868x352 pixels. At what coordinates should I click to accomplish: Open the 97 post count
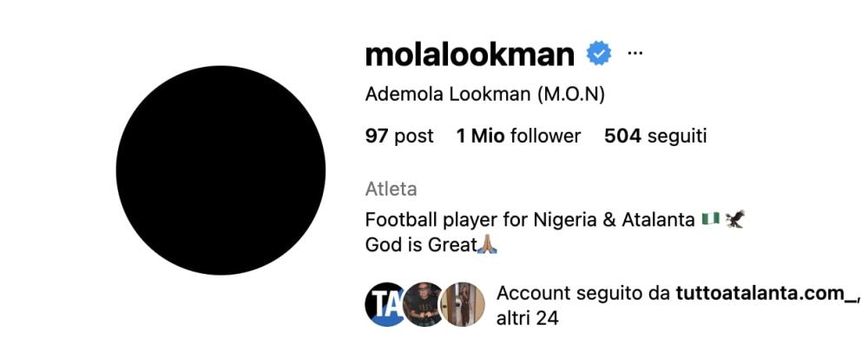[x=399, y=136]
